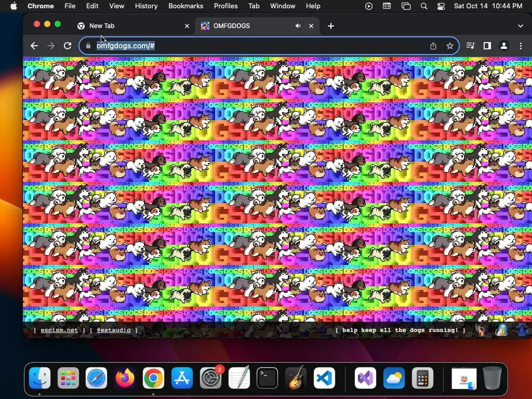
Task: Bookmark this page with the star icon
Action: 450,46
